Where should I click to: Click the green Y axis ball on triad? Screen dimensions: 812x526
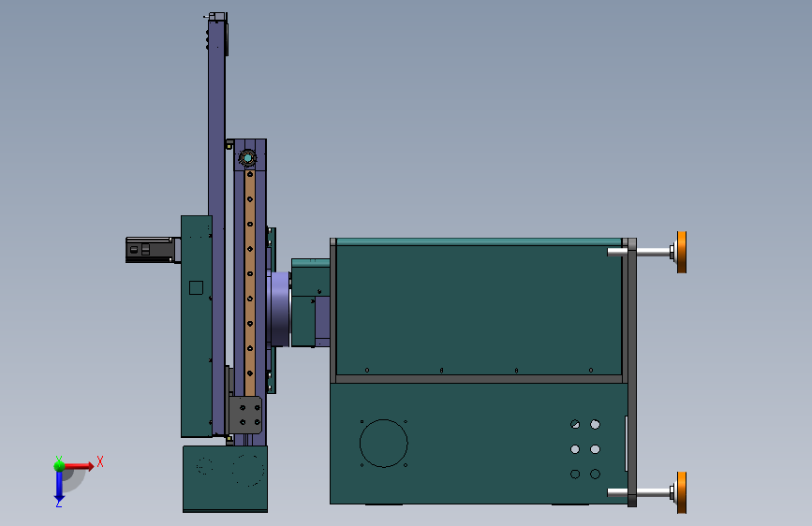coord(59,466)
